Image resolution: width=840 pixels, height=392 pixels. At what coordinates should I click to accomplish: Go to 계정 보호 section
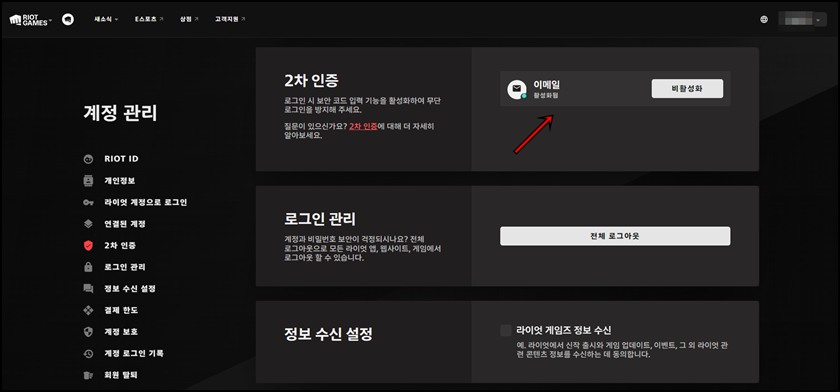tap(121, 332)
